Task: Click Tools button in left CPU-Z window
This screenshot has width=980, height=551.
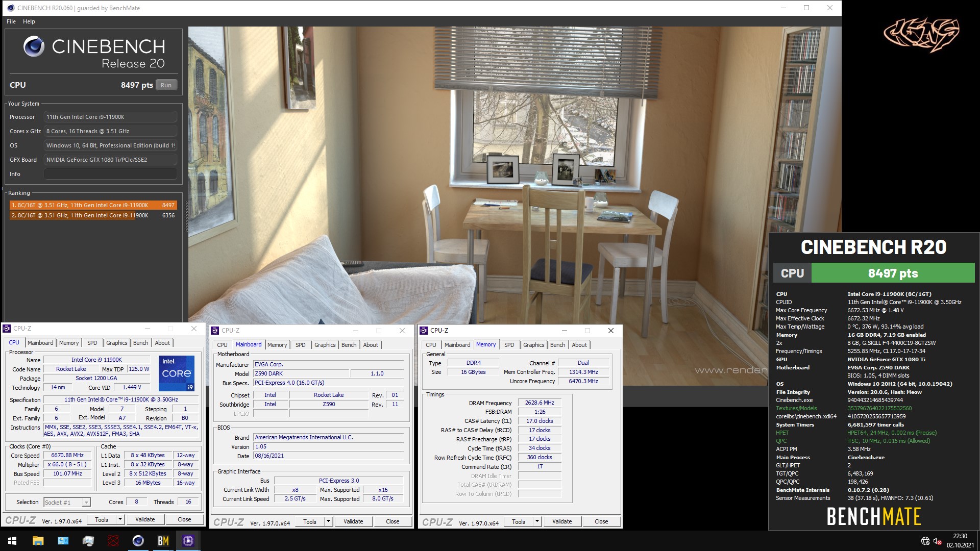Action: point(102,519)
